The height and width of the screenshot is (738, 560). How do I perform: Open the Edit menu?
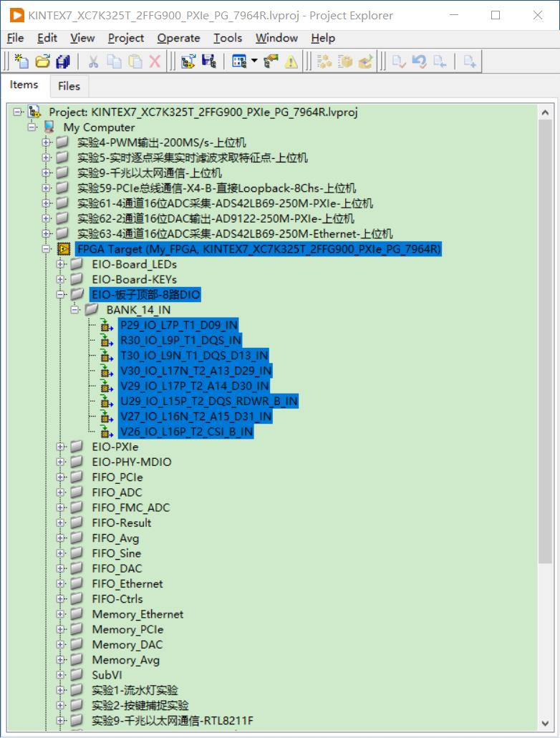[47, 38]
